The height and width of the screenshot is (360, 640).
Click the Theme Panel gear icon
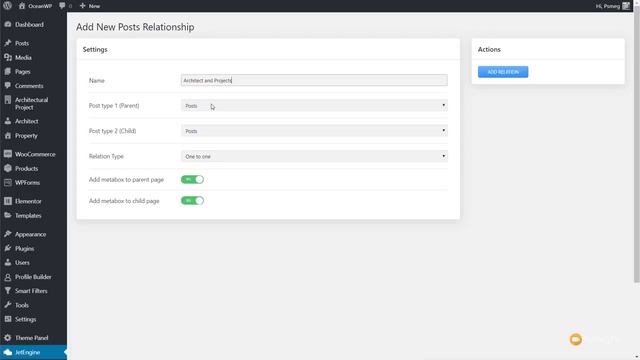click(8, 338)
